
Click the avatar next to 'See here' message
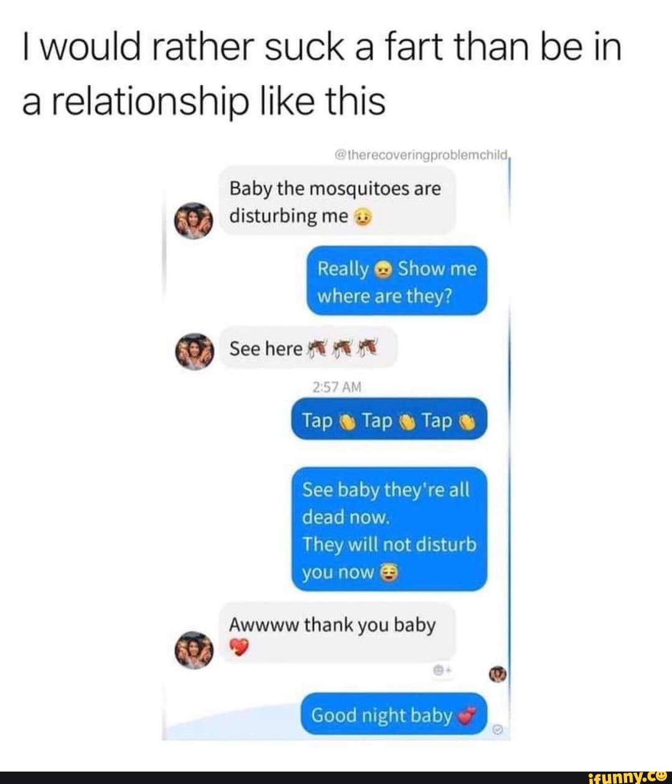click(196, 350)
